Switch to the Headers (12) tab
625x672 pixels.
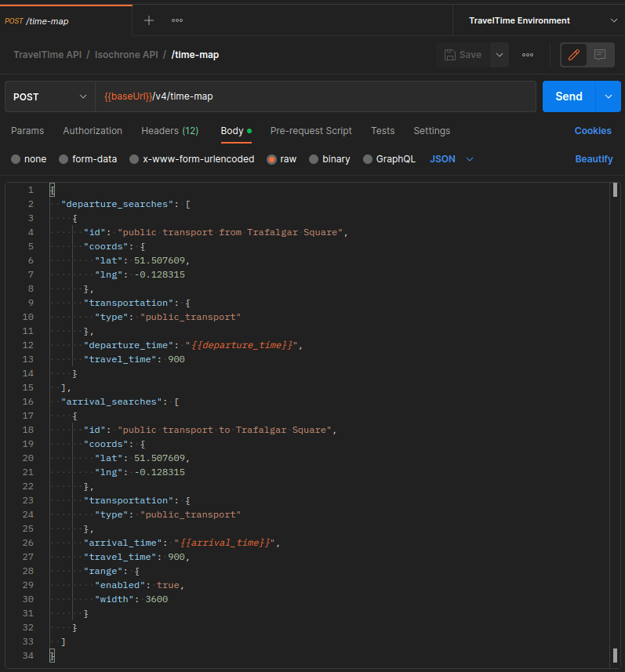coord(169,131)
